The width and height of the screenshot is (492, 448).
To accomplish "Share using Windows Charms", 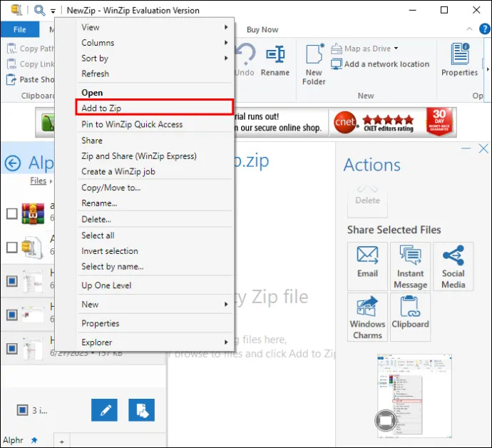I will click(367, 317).
